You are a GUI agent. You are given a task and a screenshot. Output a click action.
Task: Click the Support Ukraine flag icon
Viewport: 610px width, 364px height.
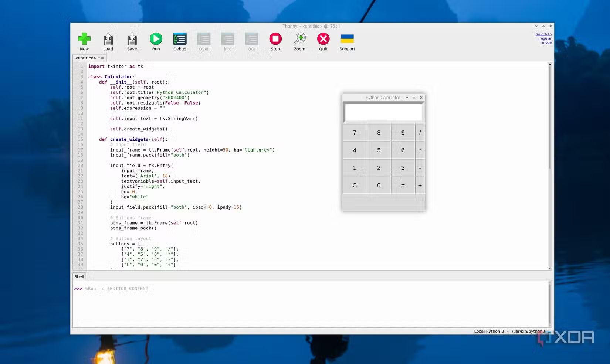(347, 39)
